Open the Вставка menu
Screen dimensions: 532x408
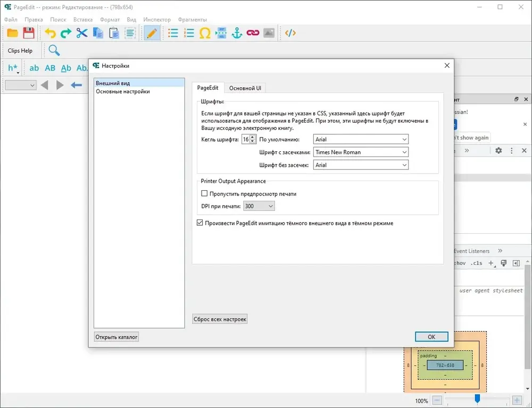click(83, 19)
